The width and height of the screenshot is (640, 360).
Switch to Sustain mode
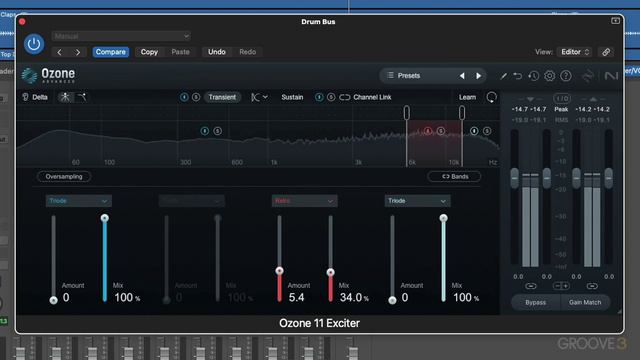coord(292,97)
